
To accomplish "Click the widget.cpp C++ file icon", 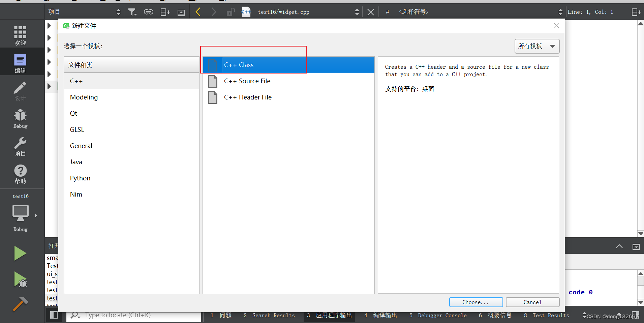I will coord(246,12).
